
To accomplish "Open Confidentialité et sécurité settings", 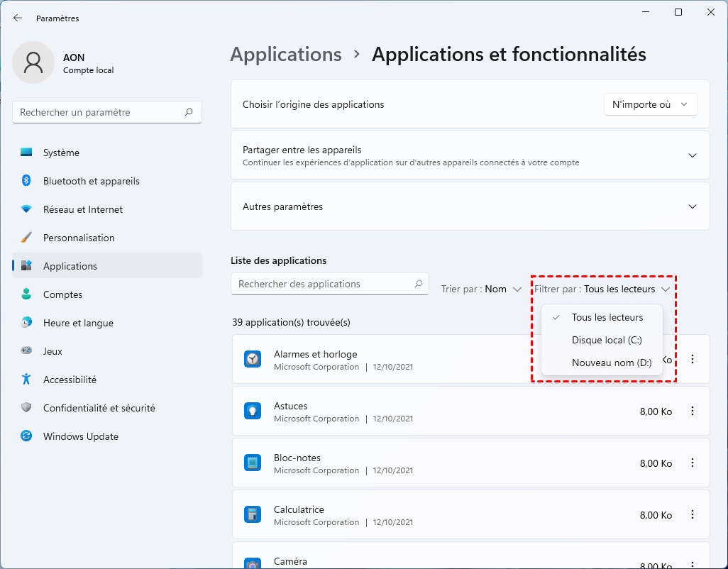I will (99, 408).
